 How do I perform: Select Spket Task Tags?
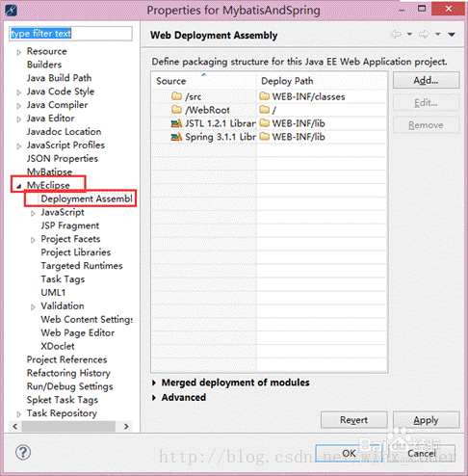(63, 400)
